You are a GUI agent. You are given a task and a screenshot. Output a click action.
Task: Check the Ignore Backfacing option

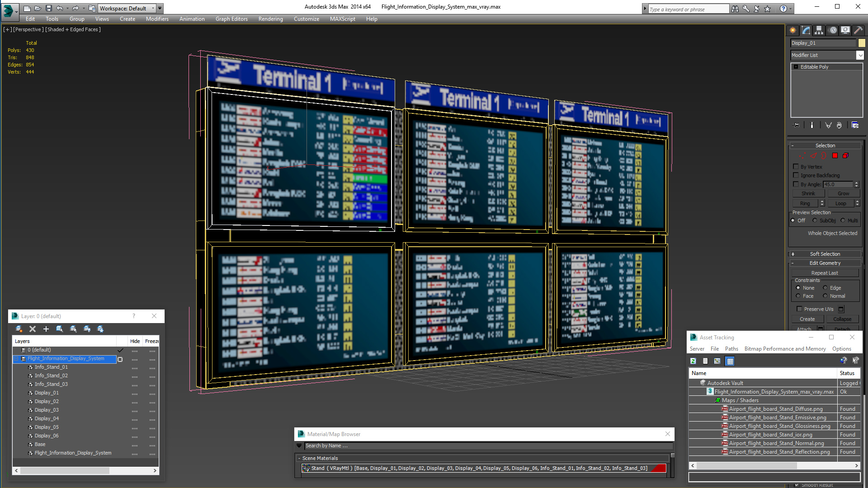click(796, 175)
